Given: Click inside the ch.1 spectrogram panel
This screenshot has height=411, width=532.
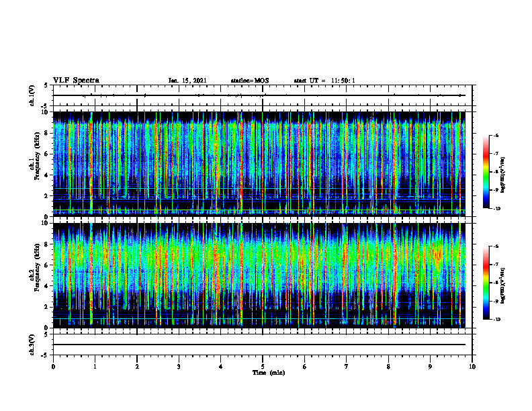Looking at the screenshot, I should pos(259,164).
